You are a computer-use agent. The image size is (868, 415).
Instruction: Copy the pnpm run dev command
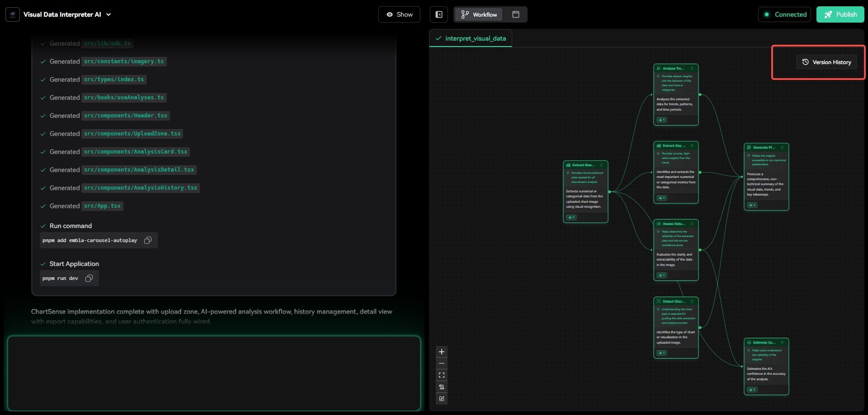click(x=89, y=278)
